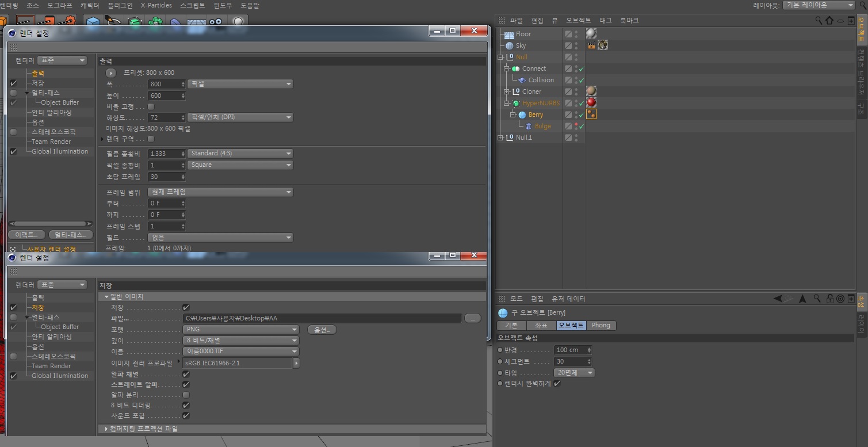Open the Floor object grid toolbar icon
Screen dimensions: 868x447
coord(196,22)
